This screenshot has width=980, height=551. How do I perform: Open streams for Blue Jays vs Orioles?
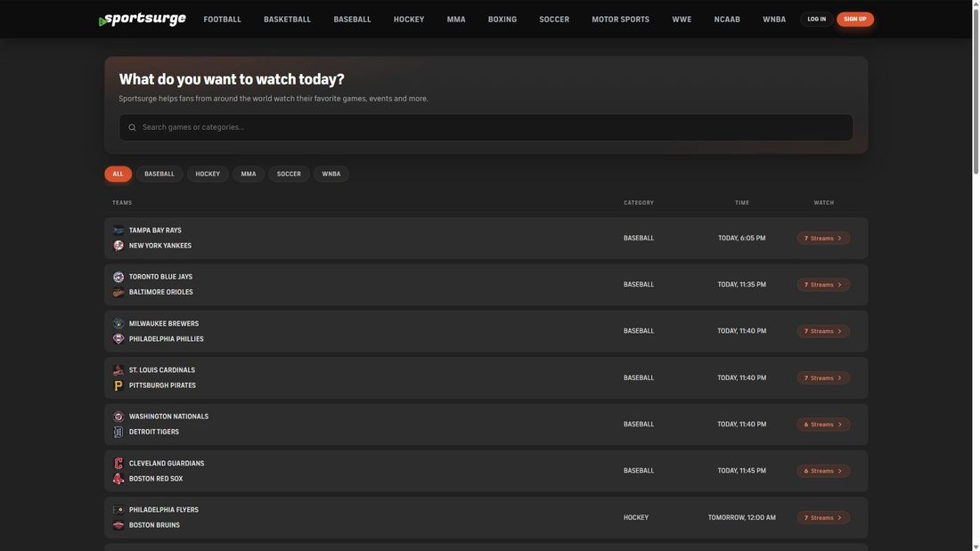pos(823,285)
